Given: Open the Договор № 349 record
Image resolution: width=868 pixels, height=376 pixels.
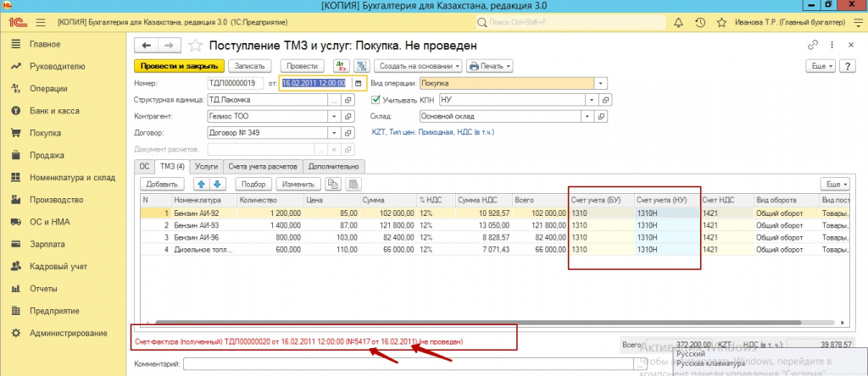Looking at the screenshot, I should coord(348,133).
